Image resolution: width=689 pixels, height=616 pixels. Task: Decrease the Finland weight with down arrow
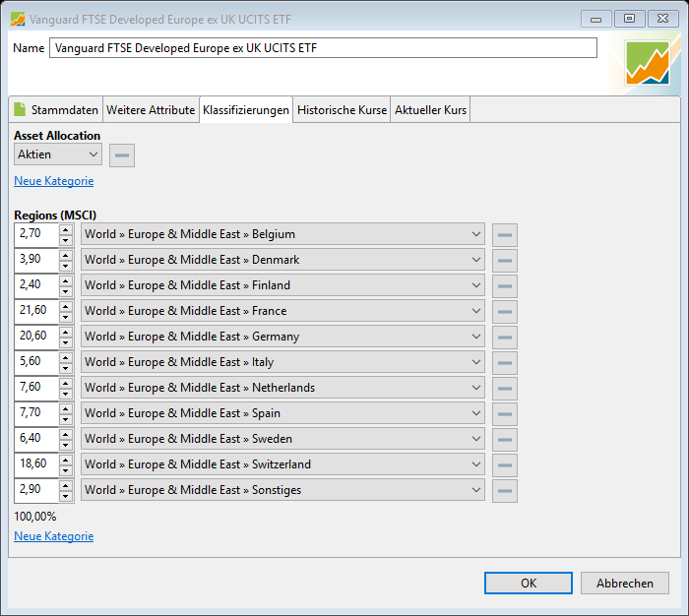(x=66, y=291)
